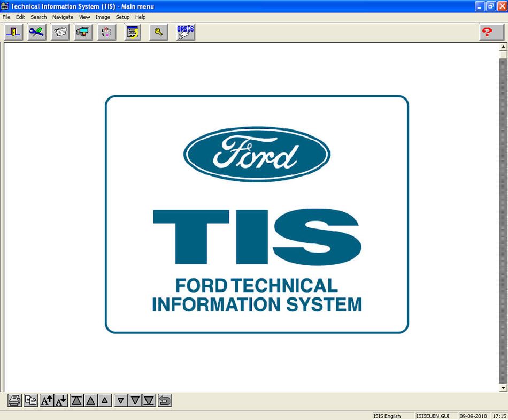508x420 pixels.
Task: Click the return back-arrow icon
Action: [165, 401]
